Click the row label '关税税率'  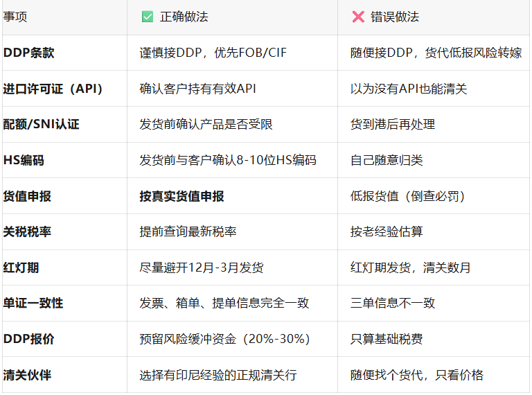[x=27, y=231]
